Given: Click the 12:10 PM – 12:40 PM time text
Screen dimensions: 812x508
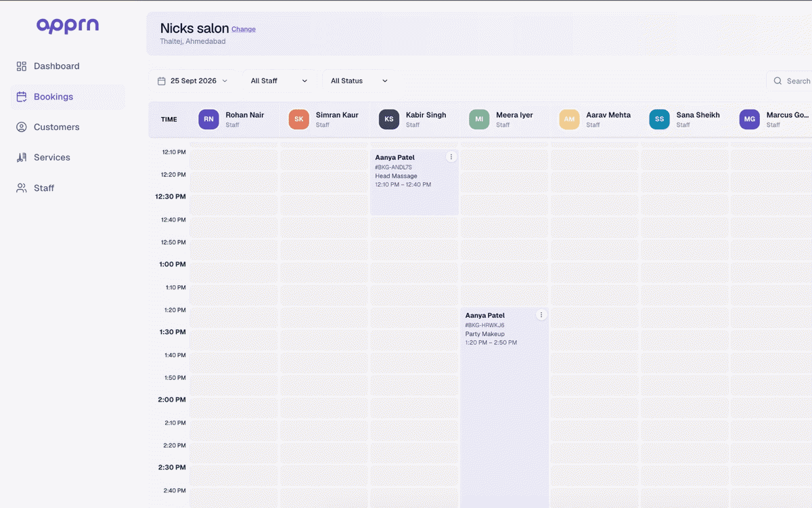Looking at the screenshot, I should pos(403,185).
